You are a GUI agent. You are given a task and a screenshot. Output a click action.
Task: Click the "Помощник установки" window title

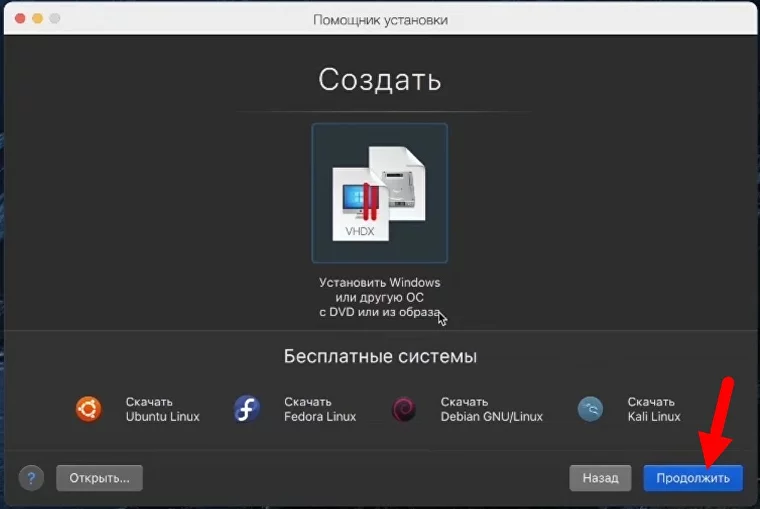coord(380,19)
